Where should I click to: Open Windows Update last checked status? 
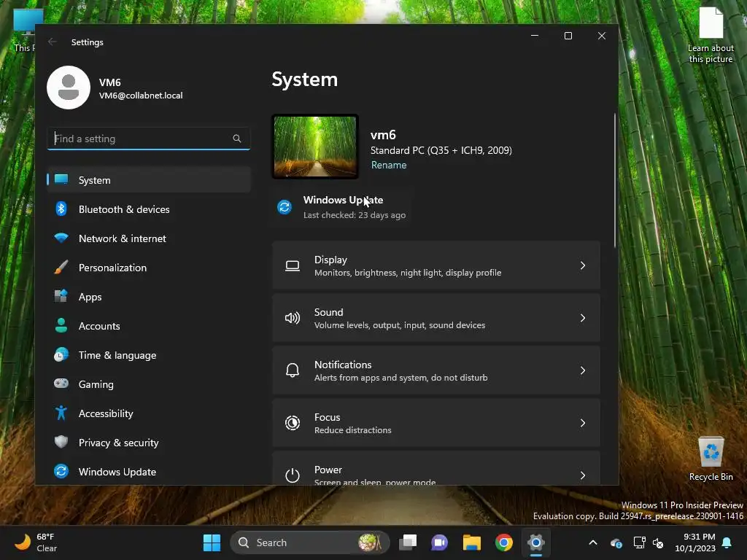click(342, 207)
